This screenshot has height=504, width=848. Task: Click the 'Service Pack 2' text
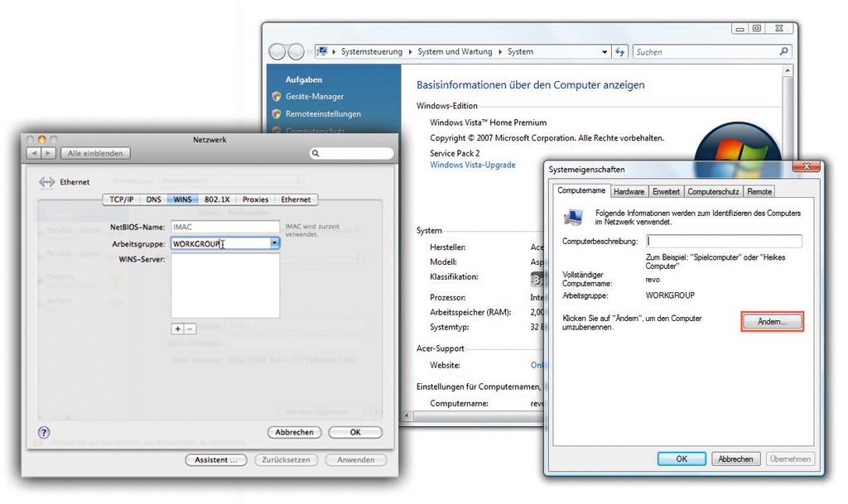coord(455,153)
